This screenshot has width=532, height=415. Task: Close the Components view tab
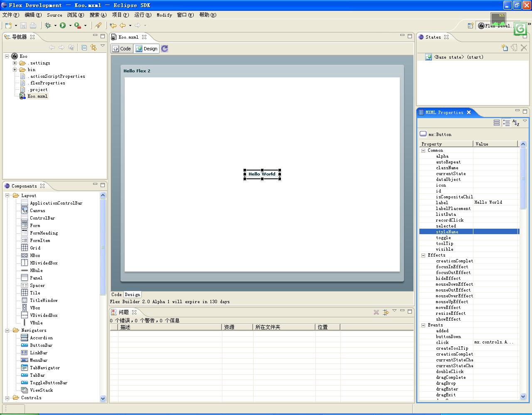[42, 186]
